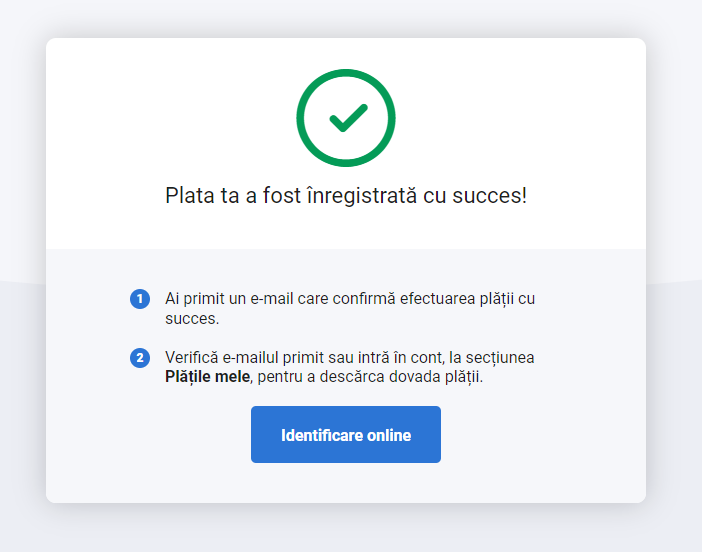This screenshot has width=702, height=552.
Task: Click 'e-mail care' in step one
Action: [x=289, y=299]
